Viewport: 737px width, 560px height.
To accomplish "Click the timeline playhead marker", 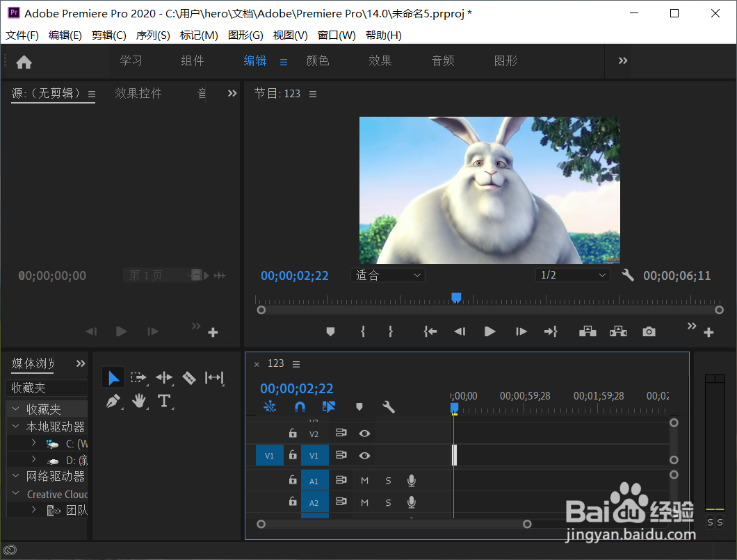I will click(x=454, y=408).
